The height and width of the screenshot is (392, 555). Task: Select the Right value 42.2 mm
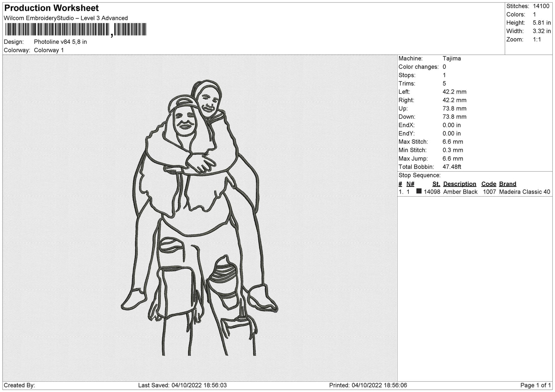[454, 100]
